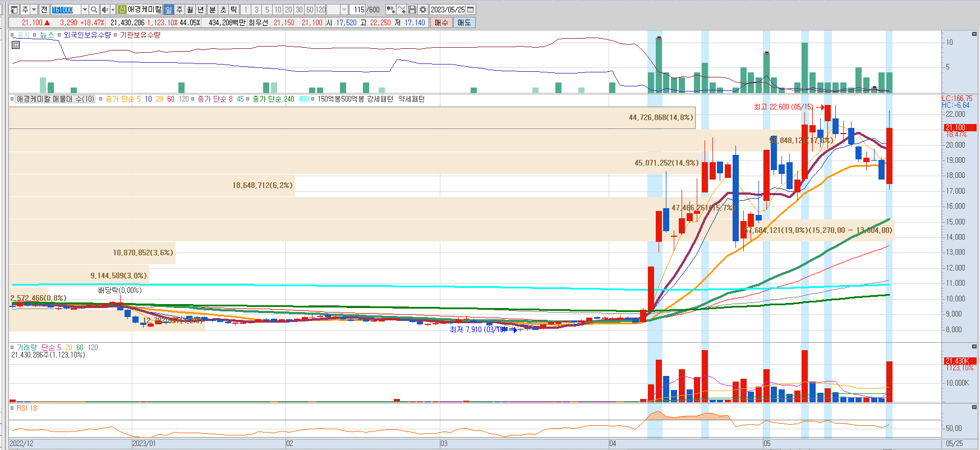
Task: Click the current price 21,100 axis tag
Action: [960, 127]
